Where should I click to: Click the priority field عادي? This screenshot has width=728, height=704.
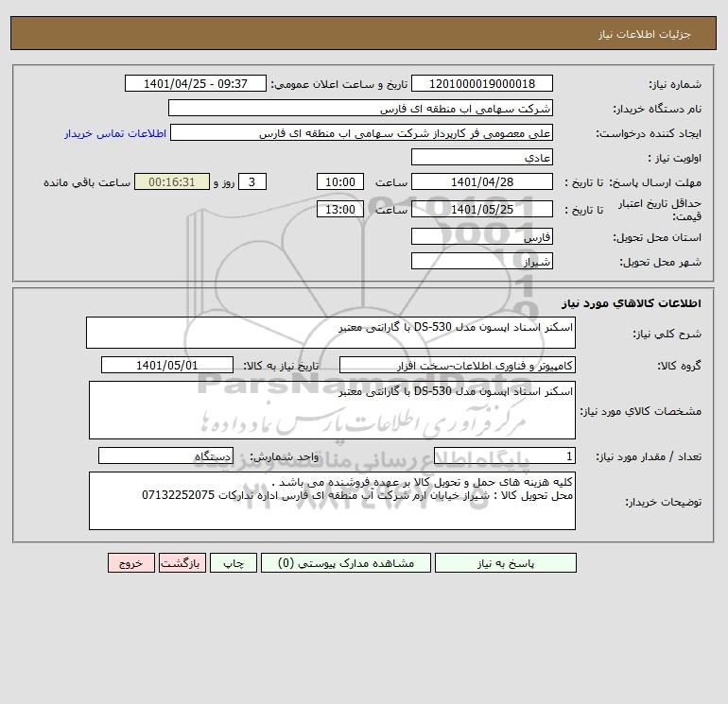[482, 157]
